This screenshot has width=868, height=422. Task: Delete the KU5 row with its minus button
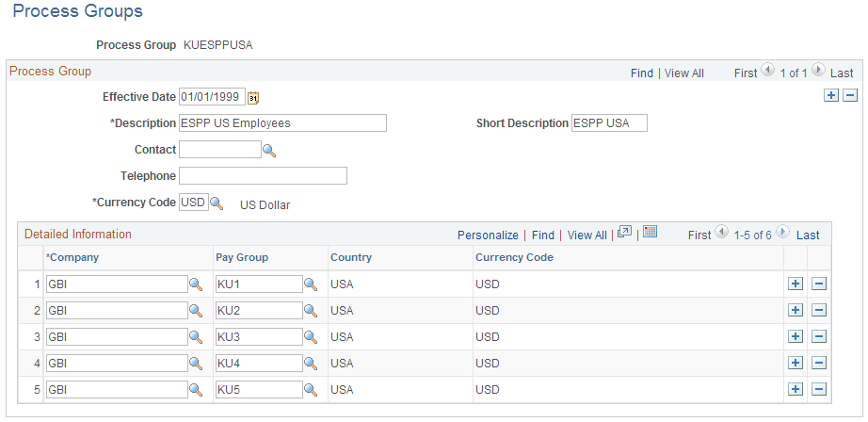(x=819, y=389)
